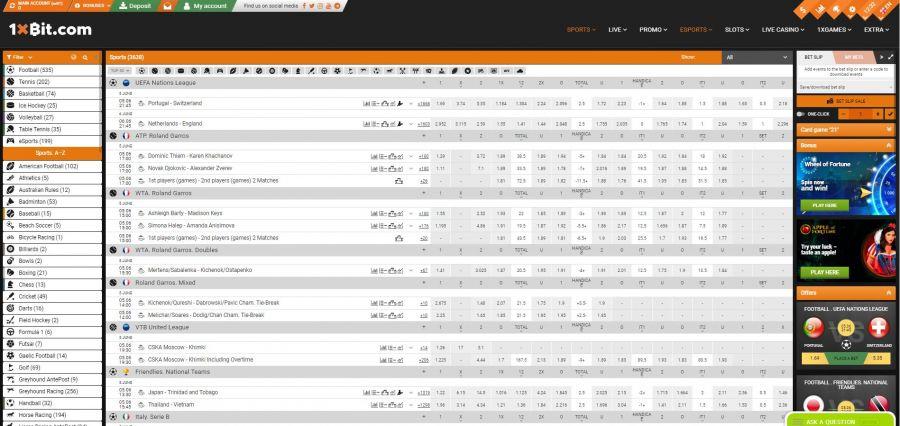Expand bet slip to full screen
The image size is (900, 426).
(x=890, y=57)
